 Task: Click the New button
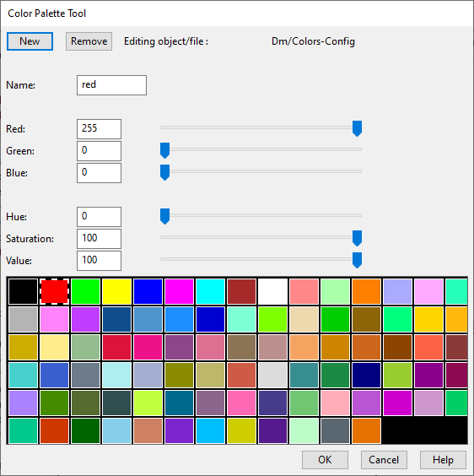pos(30,41)
